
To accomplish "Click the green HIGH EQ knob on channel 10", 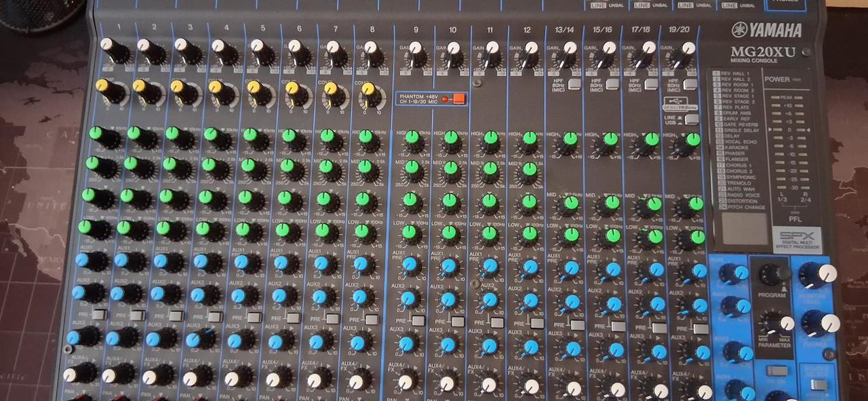I will tap(452, 140).
